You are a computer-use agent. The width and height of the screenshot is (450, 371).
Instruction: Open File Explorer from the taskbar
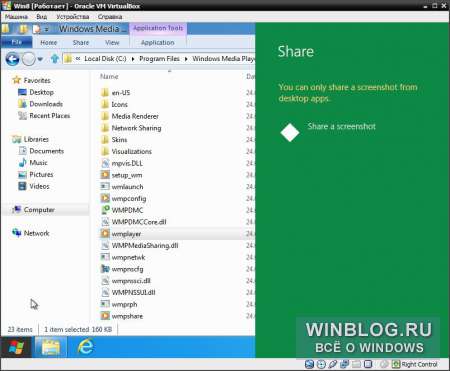point(51,347)
